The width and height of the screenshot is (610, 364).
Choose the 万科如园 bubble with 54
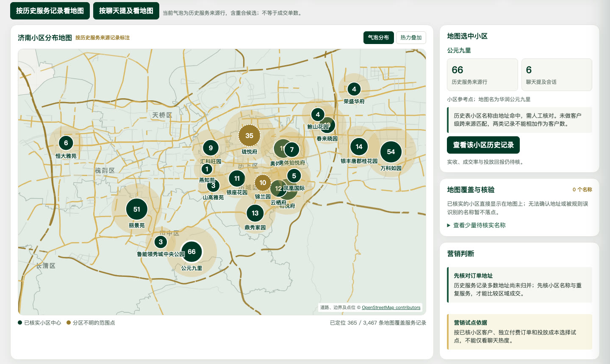coord(391,152)
